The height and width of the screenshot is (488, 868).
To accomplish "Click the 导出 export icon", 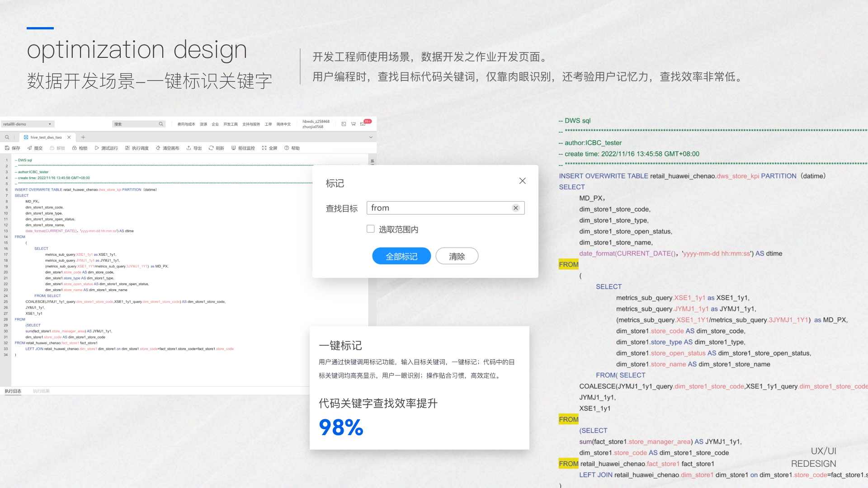I will 189,148.
